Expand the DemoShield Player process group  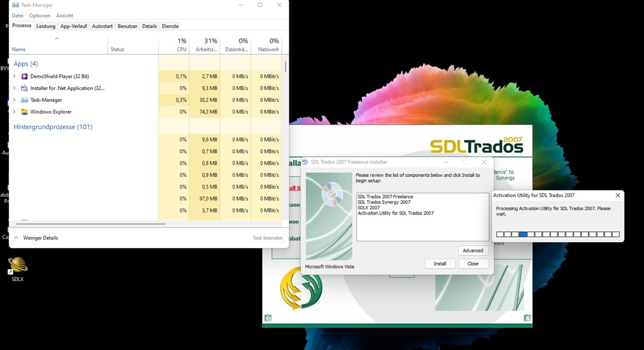14,76
